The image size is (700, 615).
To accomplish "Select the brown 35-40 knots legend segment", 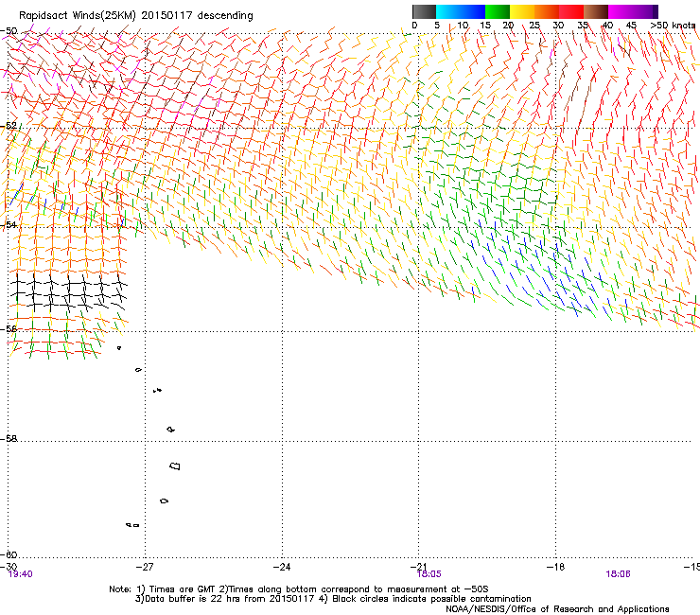I will pyautogui.click(x=596, y=11).
